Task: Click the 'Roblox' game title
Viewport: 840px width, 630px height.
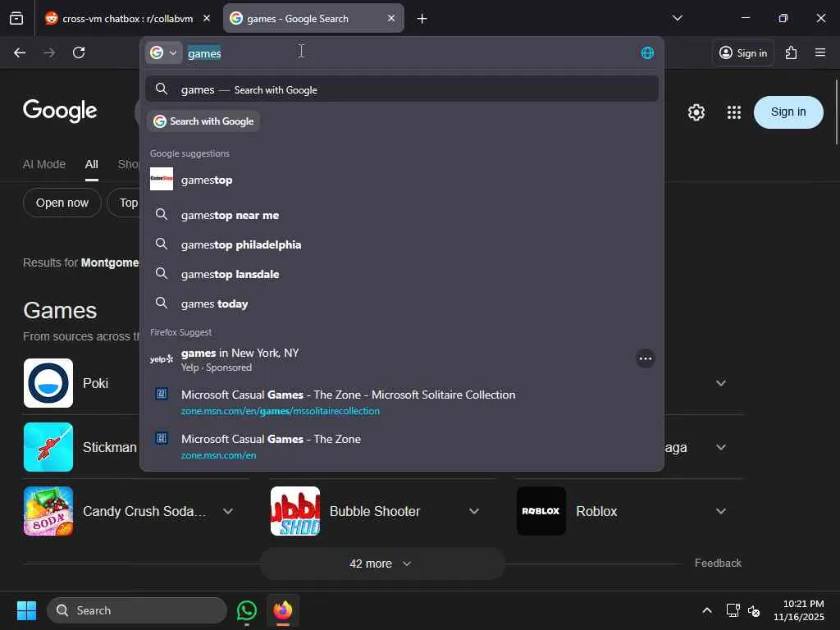Action: (x=596, y=511)
